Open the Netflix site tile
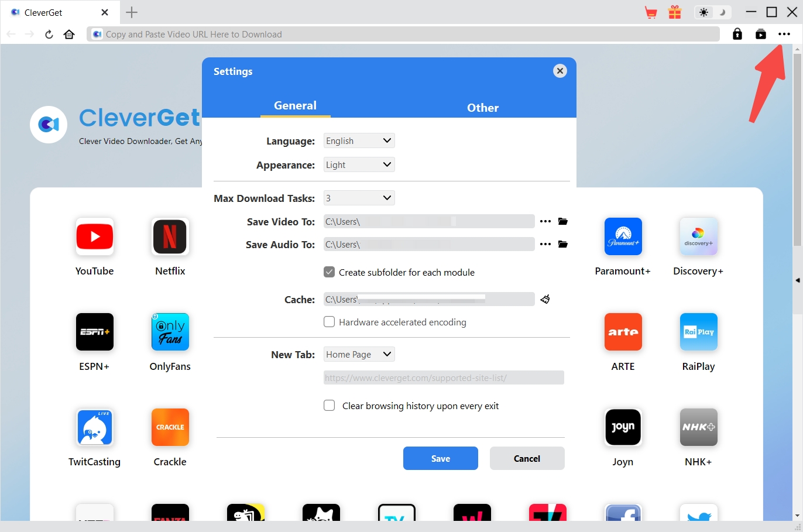This screenshot has width=803, height=532. [170, 236]
